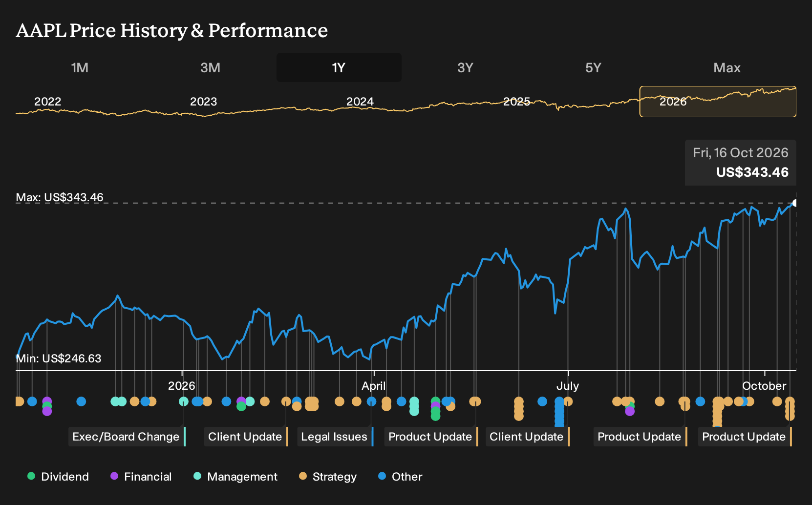Open Client Update label beside Legal Issues
812x505 pixels.
click(x=246, y=437)
